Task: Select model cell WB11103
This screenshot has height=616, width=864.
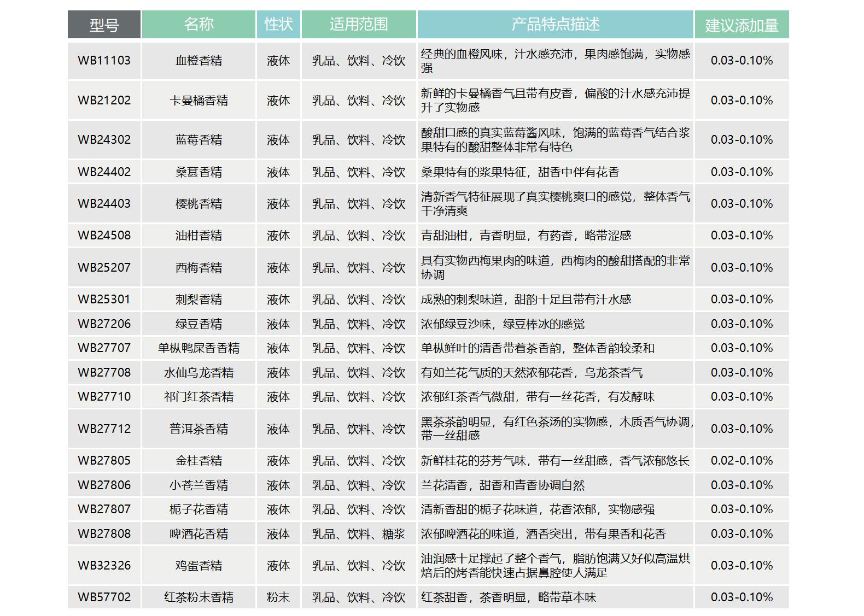Action: (x=104, y=61)
